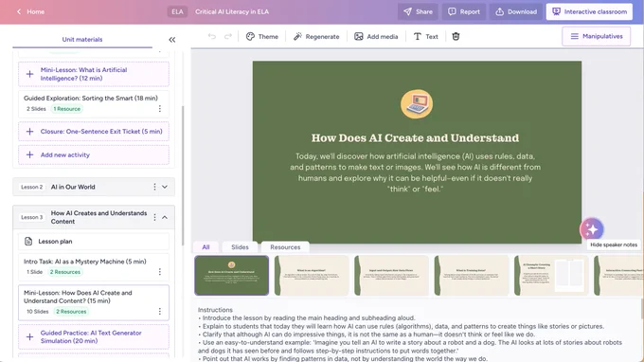Select the third slide thumbnail
The height and width of the screenshot is (362, 644).
click(391, 276)
